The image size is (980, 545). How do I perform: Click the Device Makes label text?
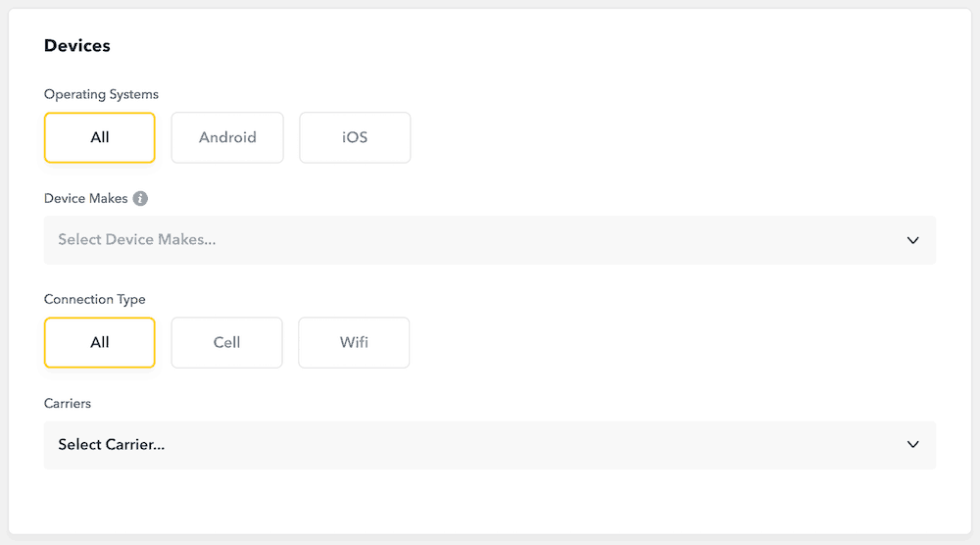(x=85, y=198)
